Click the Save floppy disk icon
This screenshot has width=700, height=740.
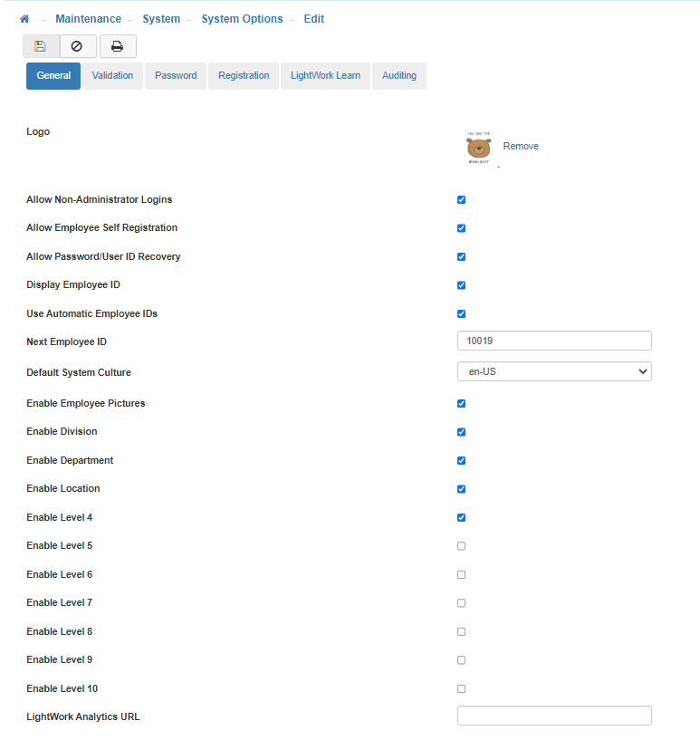coord(41,46)
